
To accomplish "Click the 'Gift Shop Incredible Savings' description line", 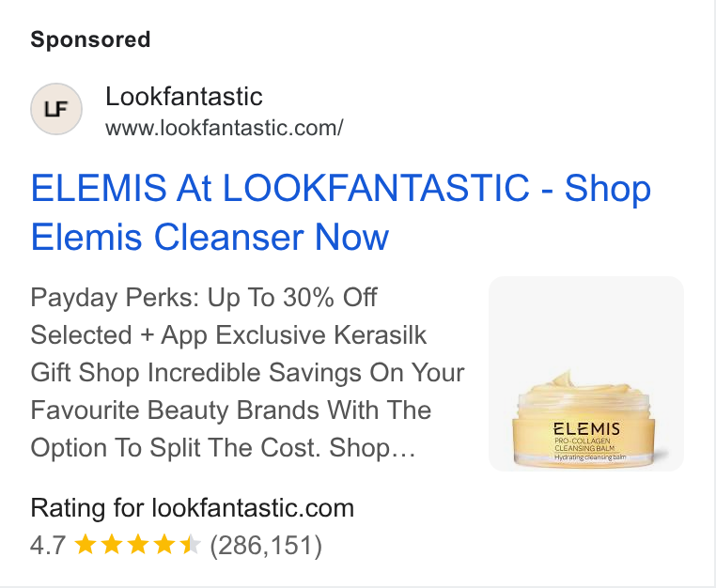I will click(x=247, y=373).
